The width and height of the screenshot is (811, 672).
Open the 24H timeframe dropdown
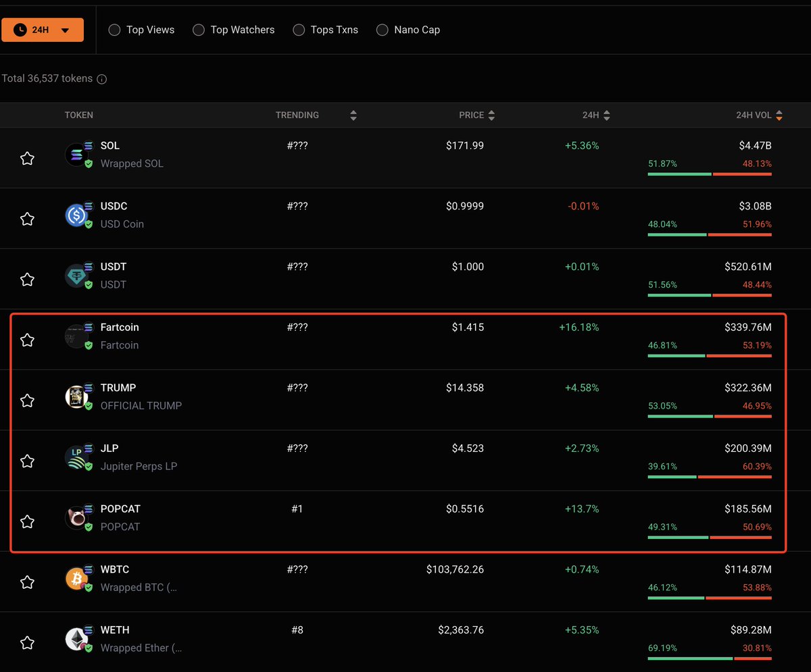pos(43,30)
